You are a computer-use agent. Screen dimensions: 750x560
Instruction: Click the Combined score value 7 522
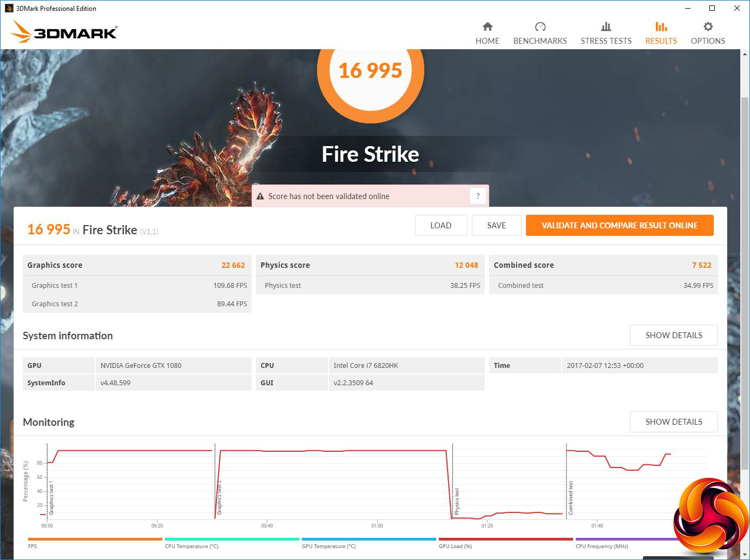(702, 265)
